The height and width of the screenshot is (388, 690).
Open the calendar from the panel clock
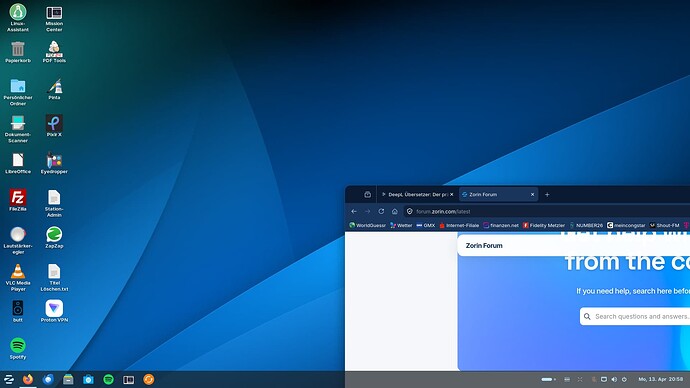coord(661,379)
